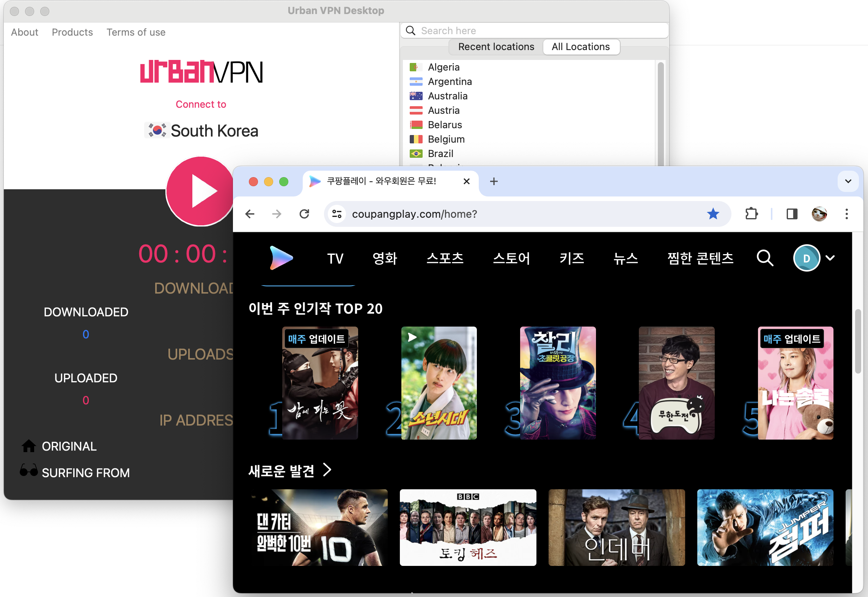Image resolution: width=868 pixels, height=597 pixels.
Task: Open search in Coupang Play header
Action: (x=765, y=258)
